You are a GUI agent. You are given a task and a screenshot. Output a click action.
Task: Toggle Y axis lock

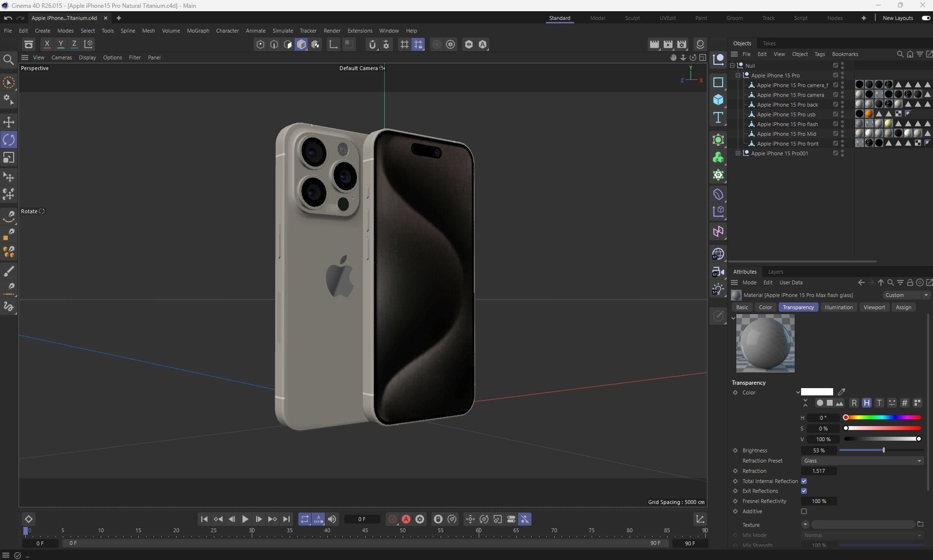61,44
